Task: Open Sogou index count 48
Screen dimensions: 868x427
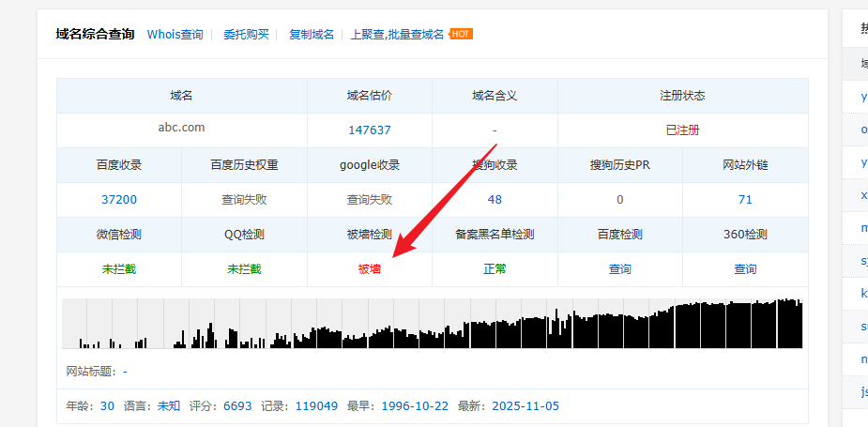Action: (x=495, y=200)
